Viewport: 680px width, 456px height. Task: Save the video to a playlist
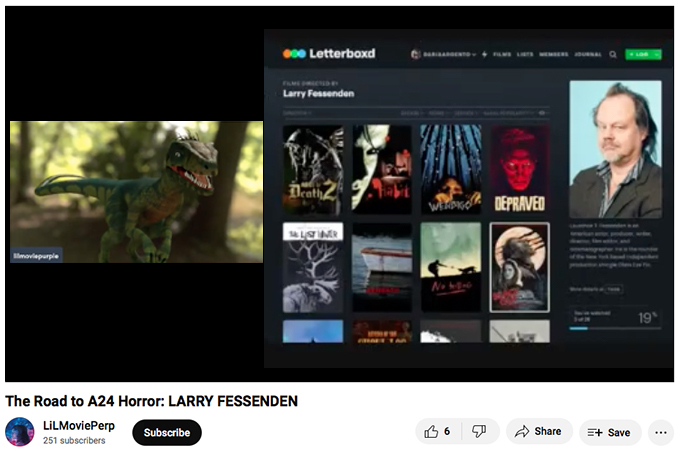609,432
